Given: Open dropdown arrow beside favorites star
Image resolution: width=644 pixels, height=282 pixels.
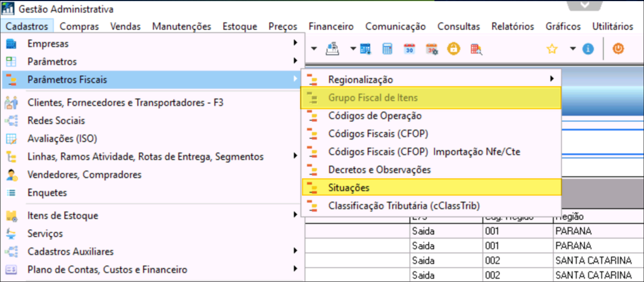Looking at the screenshot, I should pos(573,49).
